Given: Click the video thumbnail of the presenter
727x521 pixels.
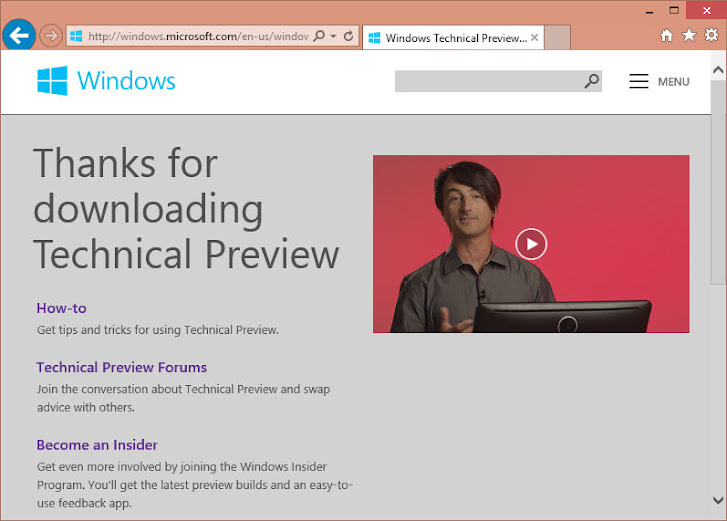Looking at the screenshot, I should pyautogui.click(x=531, y=244).
